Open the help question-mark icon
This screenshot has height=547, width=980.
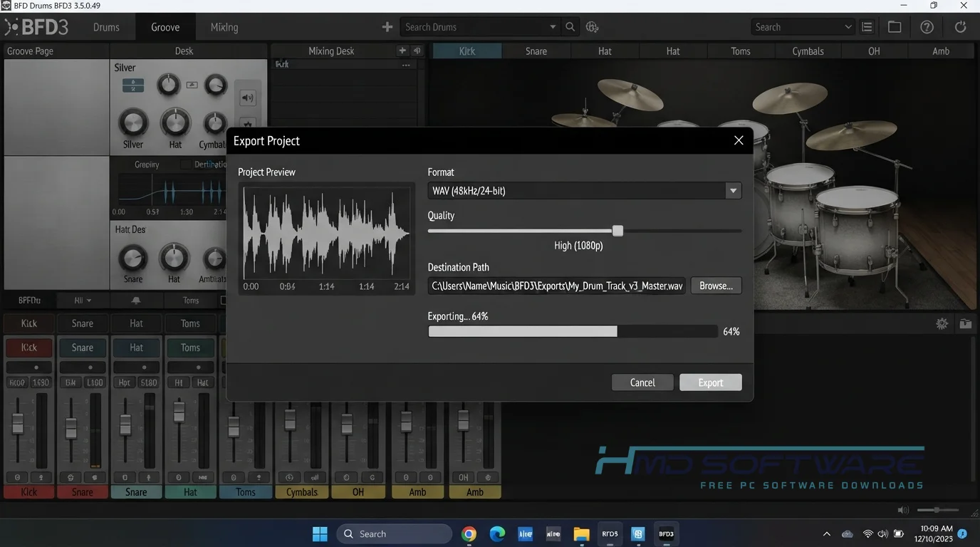coord(927,27)
